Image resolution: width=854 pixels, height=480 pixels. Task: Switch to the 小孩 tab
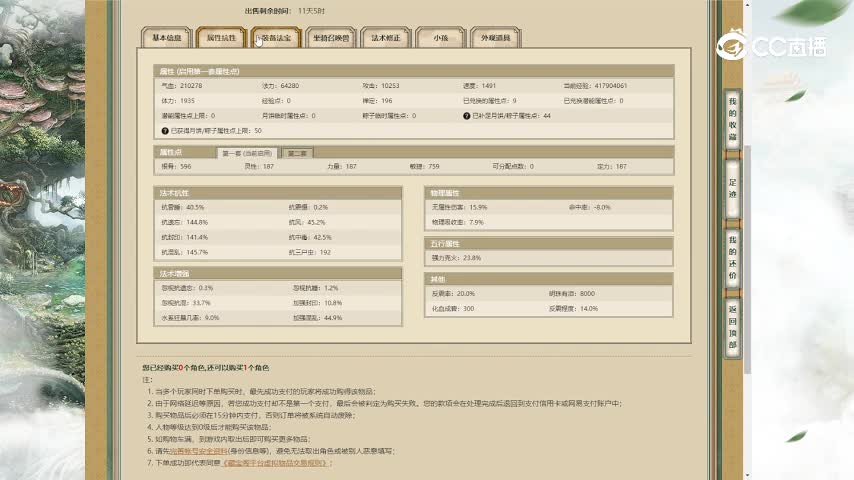tap(441, 38)
